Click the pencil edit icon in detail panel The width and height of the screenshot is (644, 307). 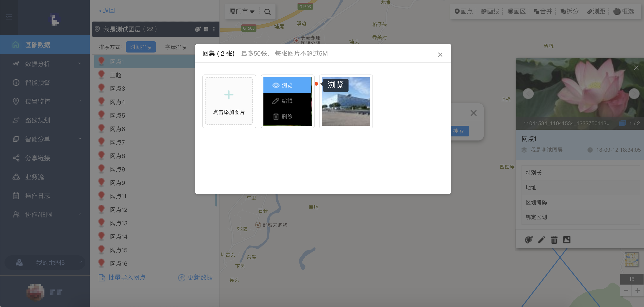[x=541, y=239]
